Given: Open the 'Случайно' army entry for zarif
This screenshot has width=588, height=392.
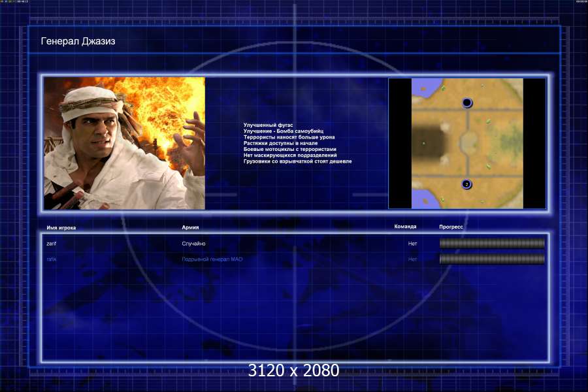Looking at the screenshot, I should pyautogui.click(x=193, y=244).
